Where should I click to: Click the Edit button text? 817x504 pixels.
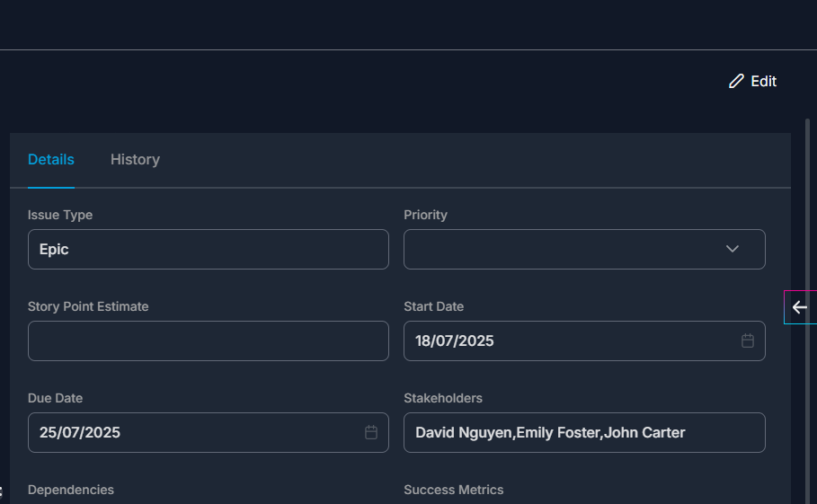pos(764,81)
